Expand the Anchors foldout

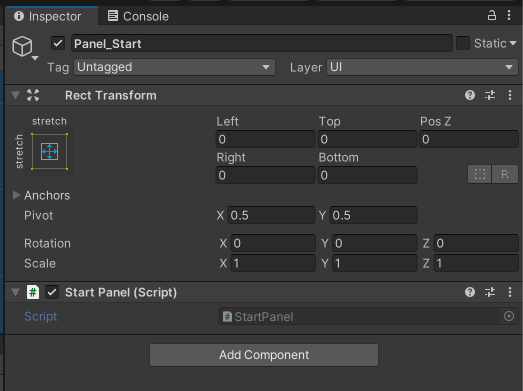coord(16,195)
